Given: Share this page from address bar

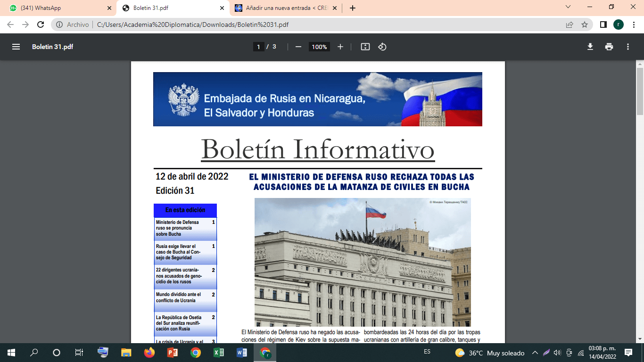Looking at the screenshot, I should (570, 25).
